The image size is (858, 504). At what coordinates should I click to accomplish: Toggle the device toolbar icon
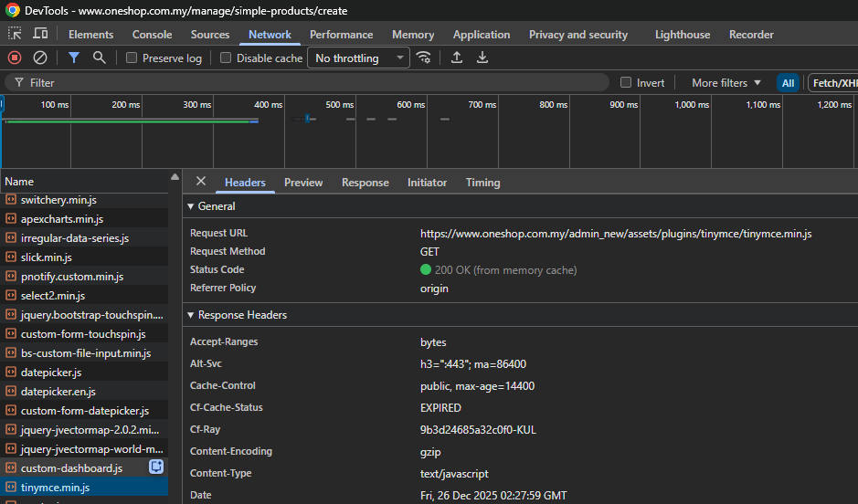pos(40,34)
